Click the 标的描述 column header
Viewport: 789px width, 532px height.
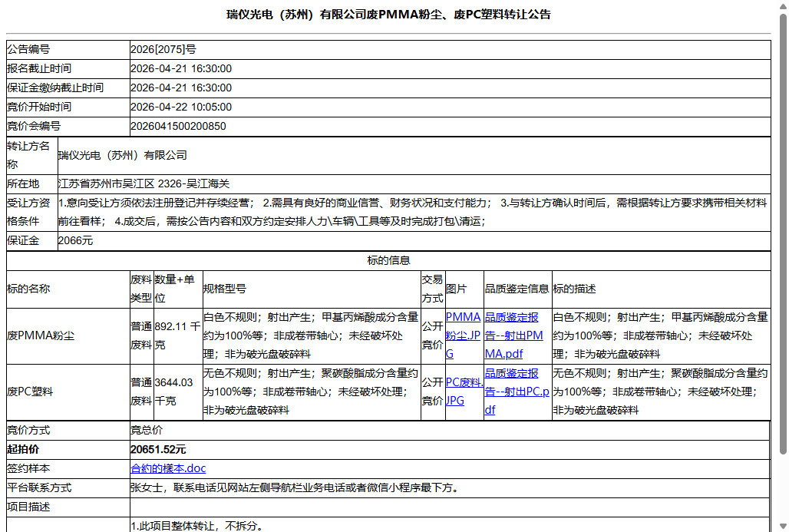click(575, 289)
